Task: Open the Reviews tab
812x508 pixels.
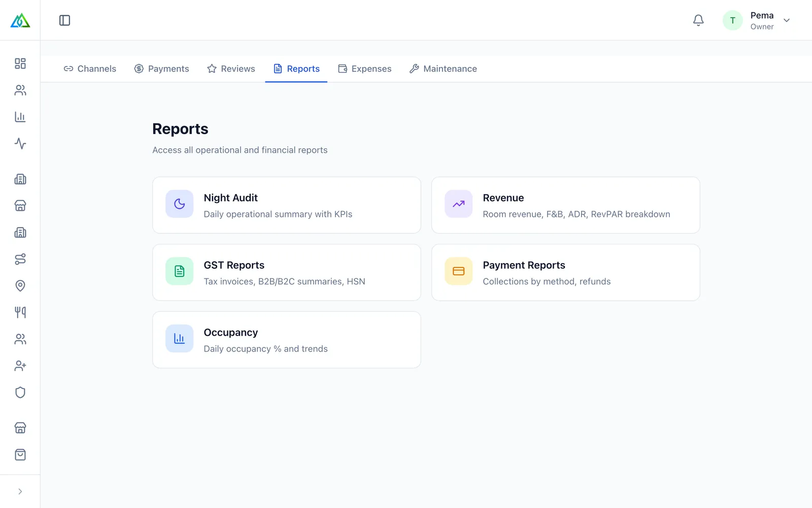Action: point(231,69)
